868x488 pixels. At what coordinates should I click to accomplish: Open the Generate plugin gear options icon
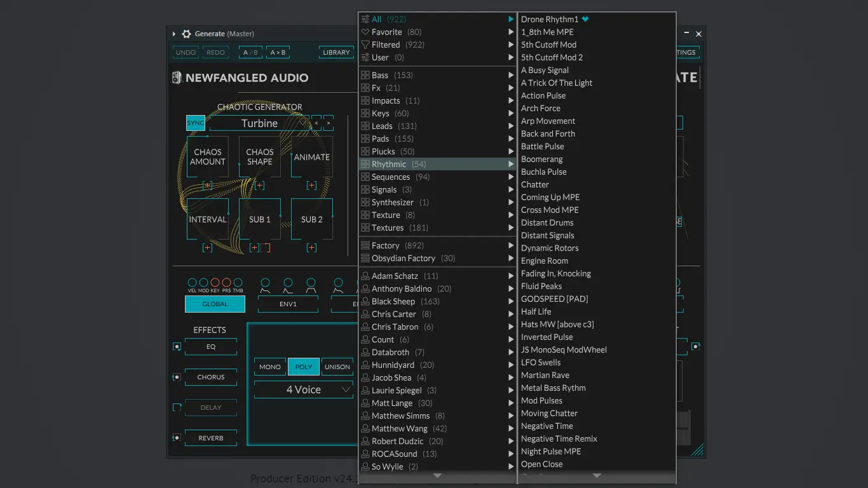186,34
